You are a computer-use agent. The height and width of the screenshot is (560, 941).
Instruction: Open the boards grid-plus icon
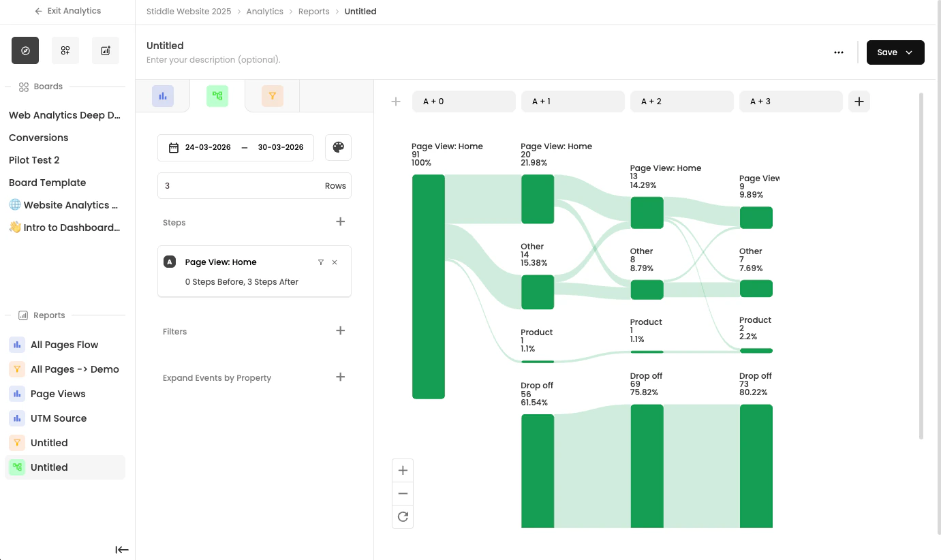coord(65,50)
